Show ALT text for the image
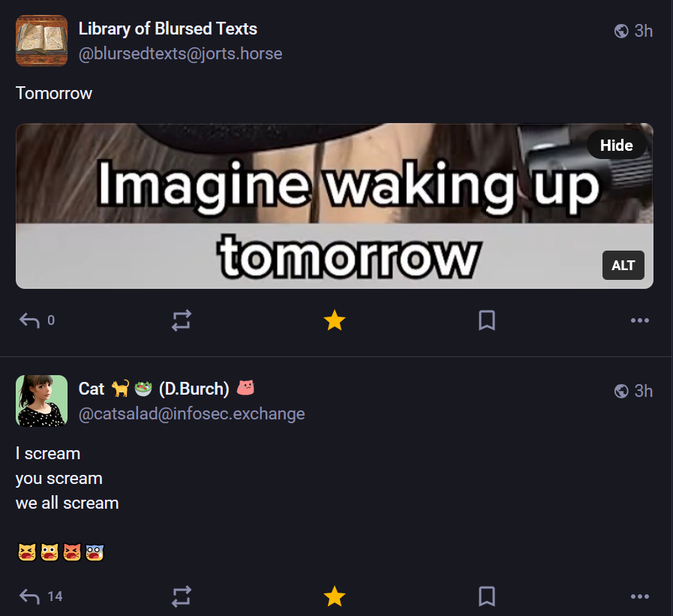Screen dimensions: 673x616 pyautogui.click(x=623, y=266)
